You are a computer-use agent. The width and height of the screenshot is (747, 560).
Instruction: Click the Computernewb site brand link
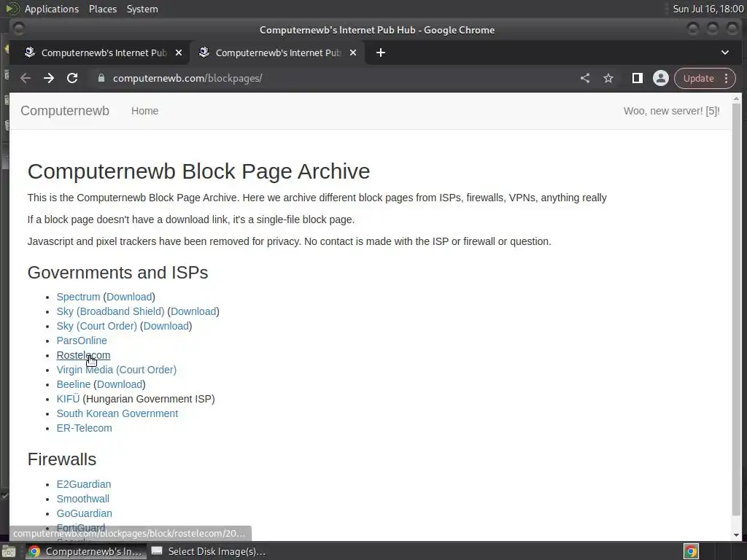click(x=65, y=111)
